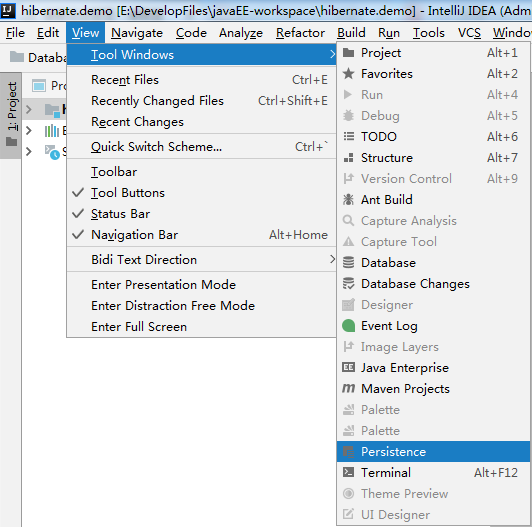
Task: Click the UI Designer icon
Action: [x=348, y=514]
